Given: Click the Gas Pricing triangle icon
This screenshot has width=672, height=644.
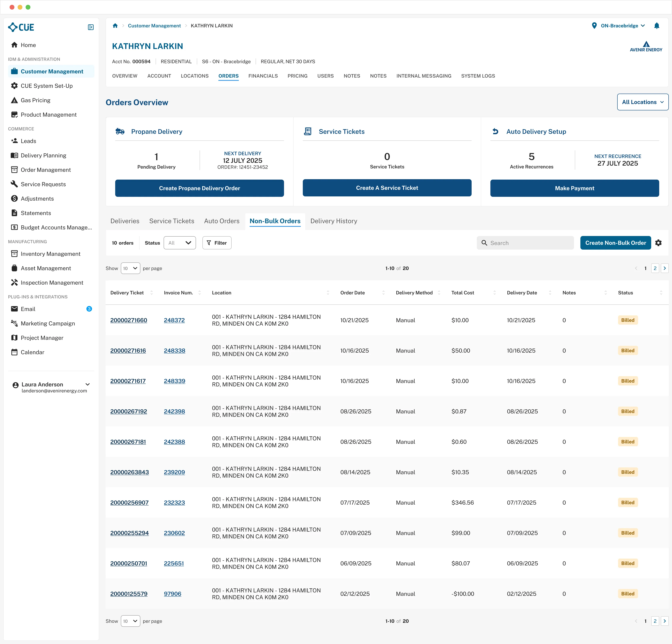Looking at the screenshot, I should click(x=14, y=100).
